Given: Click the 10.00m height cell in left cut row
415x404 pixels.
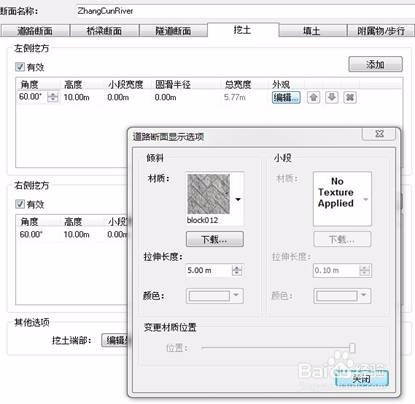Looking at the screenshot, I should pyautogui.click(x=77, y=97).
